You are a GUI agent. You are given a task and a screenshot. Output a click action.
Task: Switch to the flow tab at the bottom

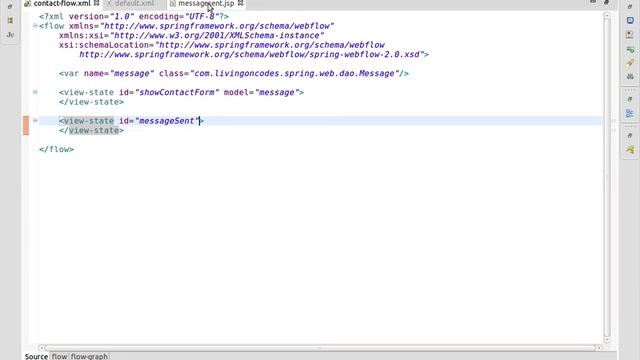point(59,356)
